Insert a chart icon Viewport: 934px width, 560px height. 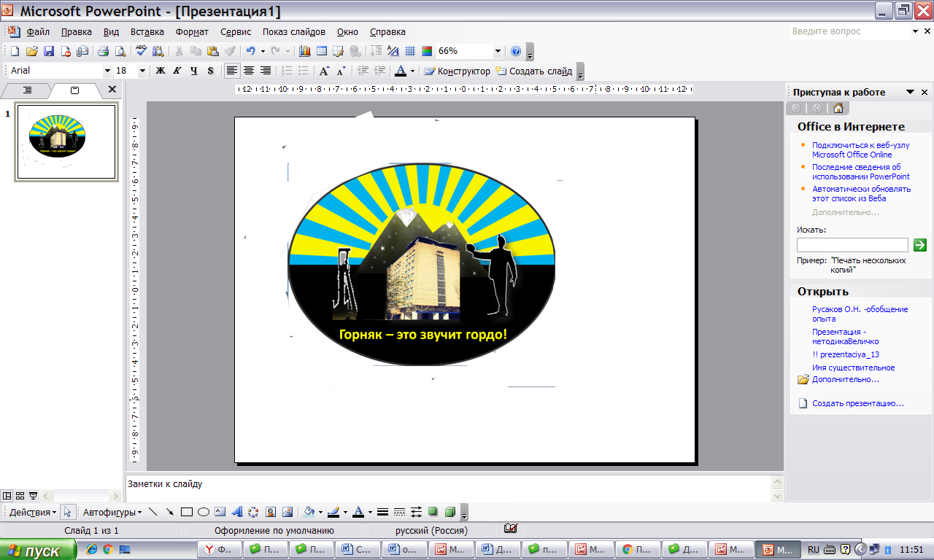tap(304, 51)
